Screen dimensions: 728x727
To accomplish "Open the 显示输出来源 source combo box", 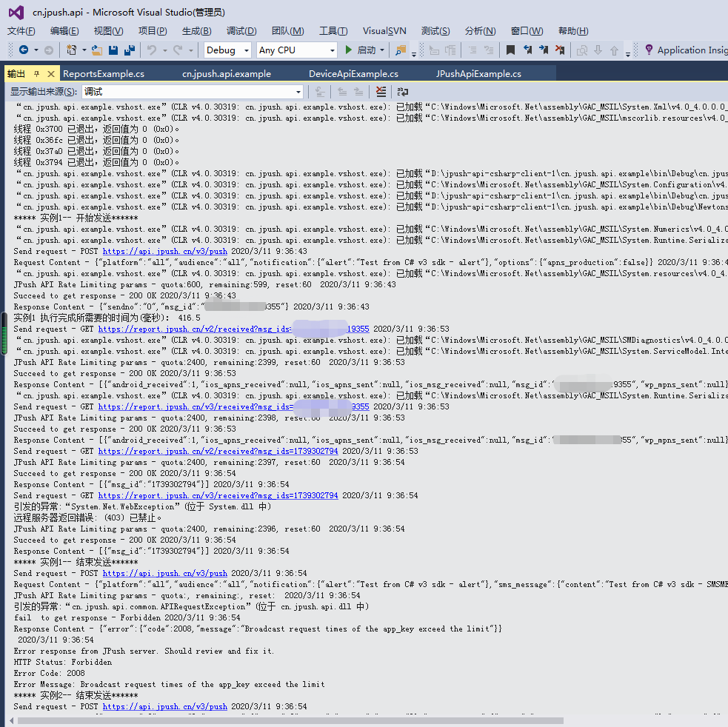I will tap(193, 92).
